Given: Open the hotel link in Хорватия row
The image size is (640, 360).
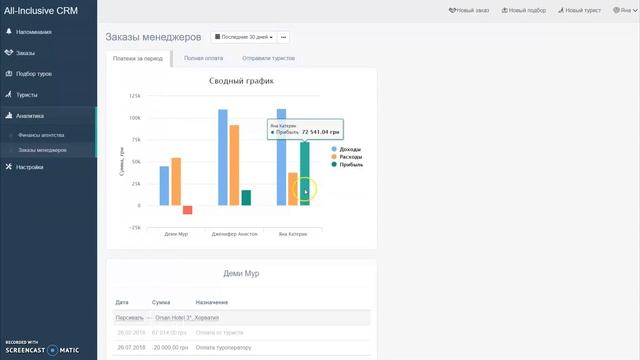Looking at the screenshot, I should point(187,318).
